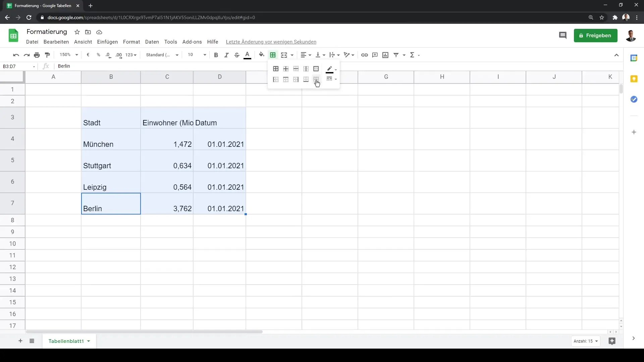The image size is (644, 362).
Task: Increase decimal places
Action: coord(119,55)
